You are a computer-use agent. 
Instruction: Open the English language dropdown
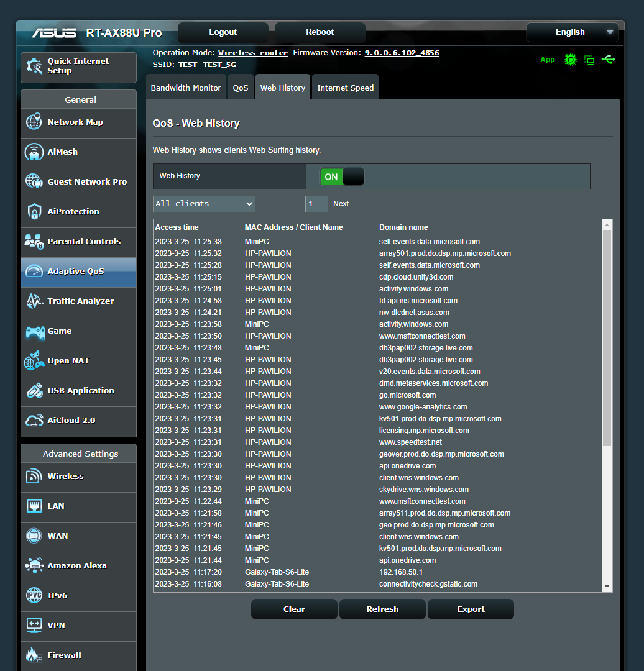[x=571, y=32]
